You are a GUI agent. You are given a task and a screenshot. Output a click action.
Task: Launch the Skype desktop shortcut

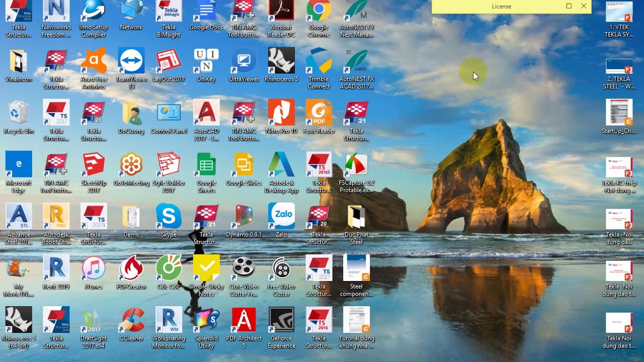click(x=169, y=221)
